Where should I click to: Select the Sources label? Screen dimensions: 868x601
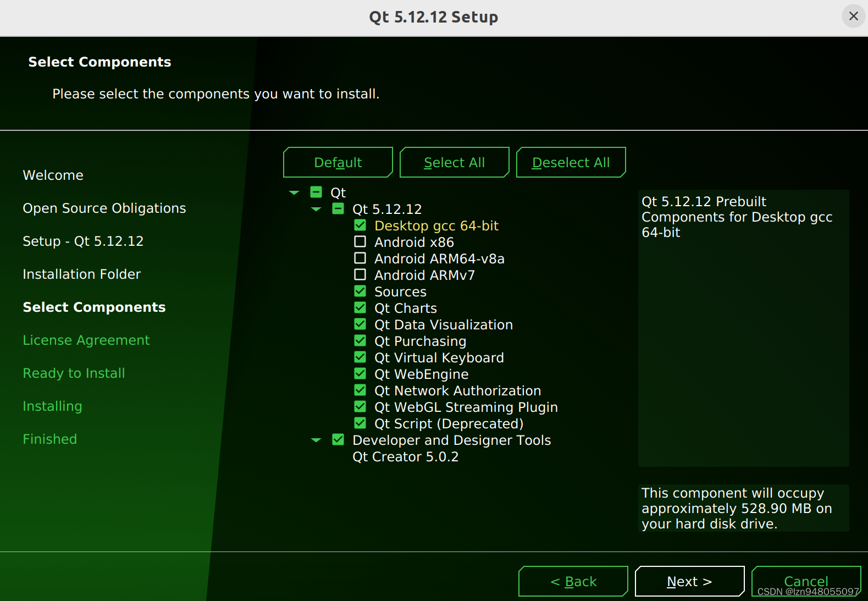400,292
